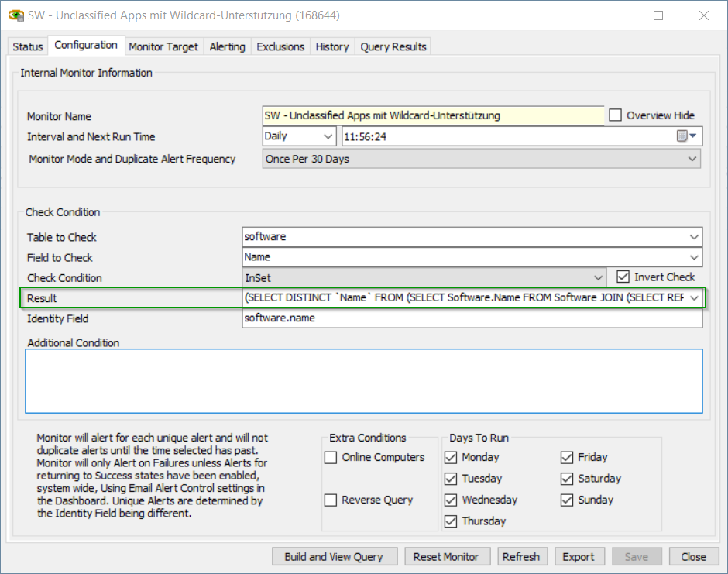Screen dimensions: 728x574
Task: Toggle the Overview Hide checkbox
Action: 616,115
